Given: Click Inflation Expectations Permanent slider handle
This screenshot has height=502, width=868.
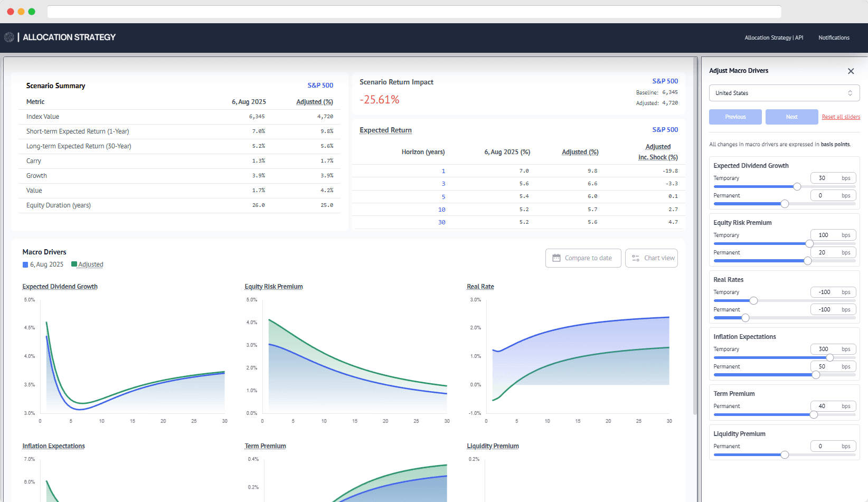Looking at the screenshot, I should [816, 375].
